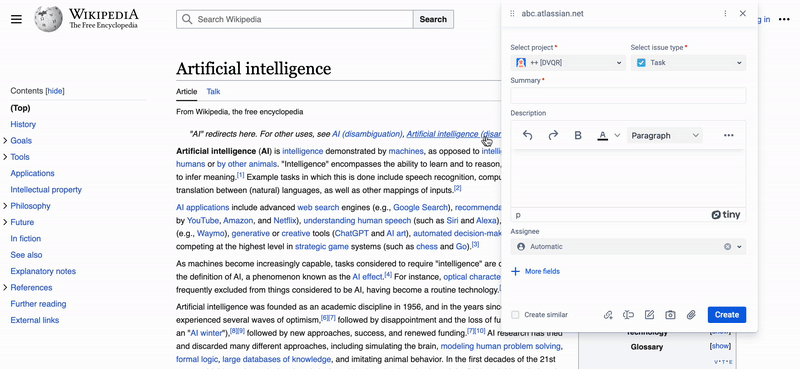Open the YouTube link
Image resolution: width=800 pixels, height=369 pixels.
coord(203,221)
